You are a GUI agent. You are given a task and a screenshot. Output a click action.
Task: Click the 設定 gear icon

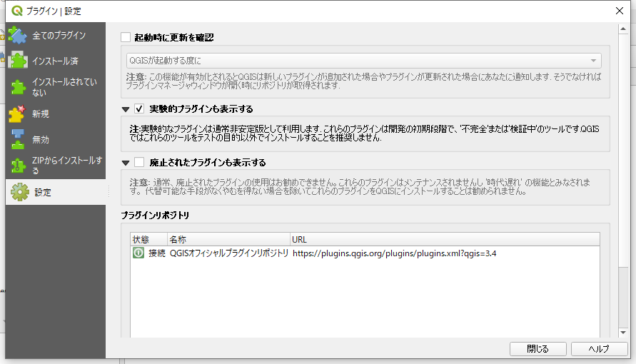coord(19,192)
